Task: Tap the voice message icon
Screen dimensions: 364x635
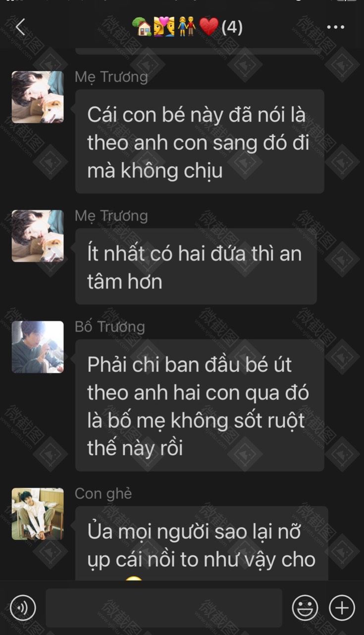Action: (23, 608)
